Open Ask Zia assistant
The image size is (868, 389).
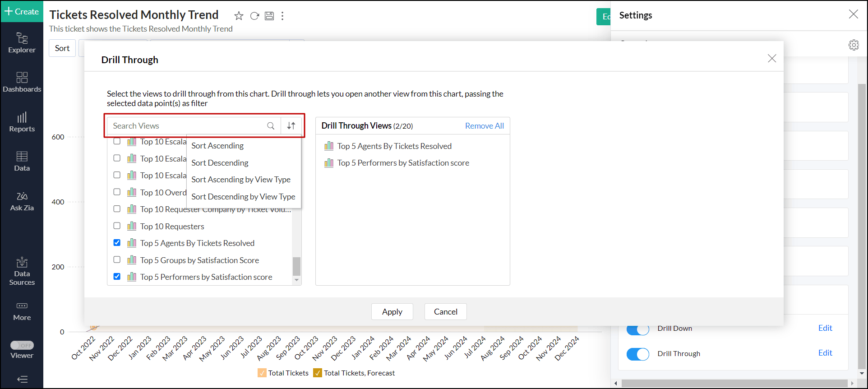22,201
